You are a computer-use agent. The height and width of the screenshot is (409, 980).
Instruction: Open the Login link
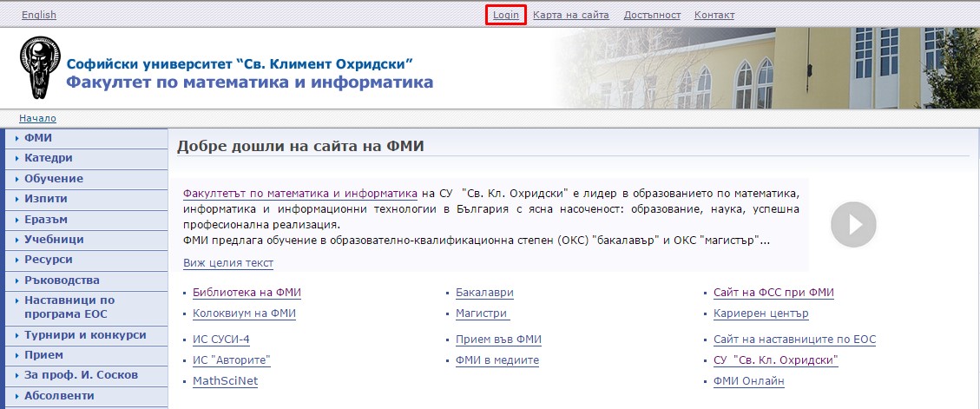click(x=506, y=15)
